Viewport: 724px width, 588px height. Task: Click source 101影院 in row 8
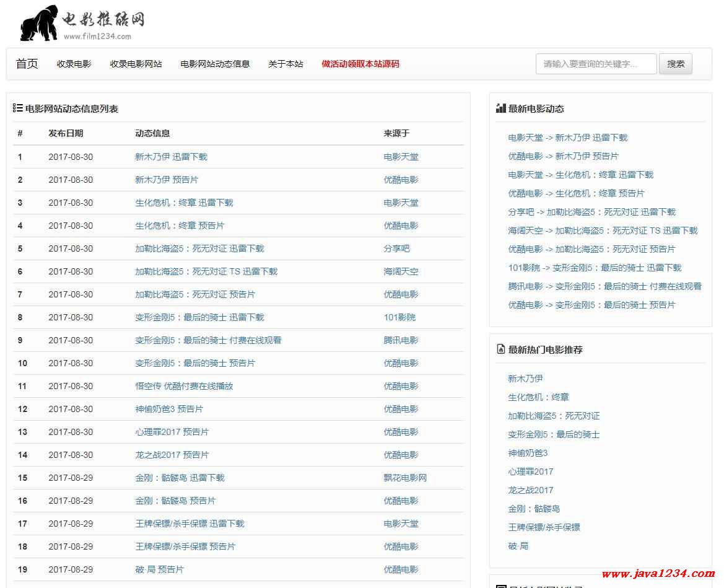(399, 317)
